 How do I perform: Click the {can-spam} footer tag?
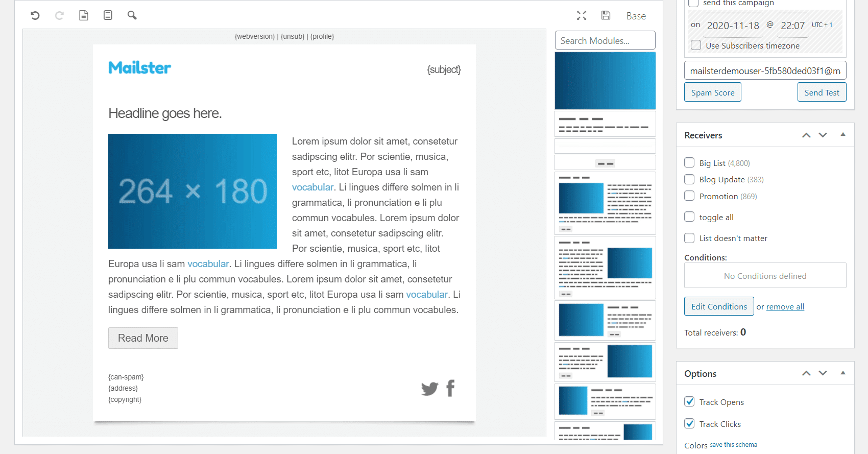point(126,377)
